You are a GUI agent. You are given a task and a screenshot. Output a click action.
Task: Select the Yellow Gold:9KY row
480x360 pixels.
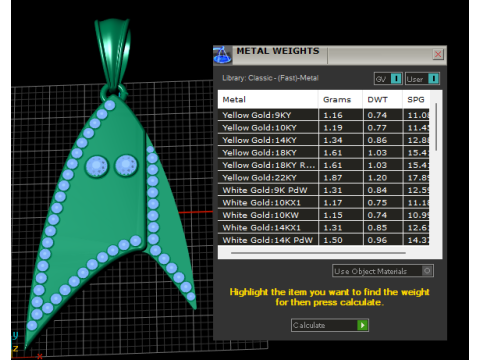tap(323, 115)
